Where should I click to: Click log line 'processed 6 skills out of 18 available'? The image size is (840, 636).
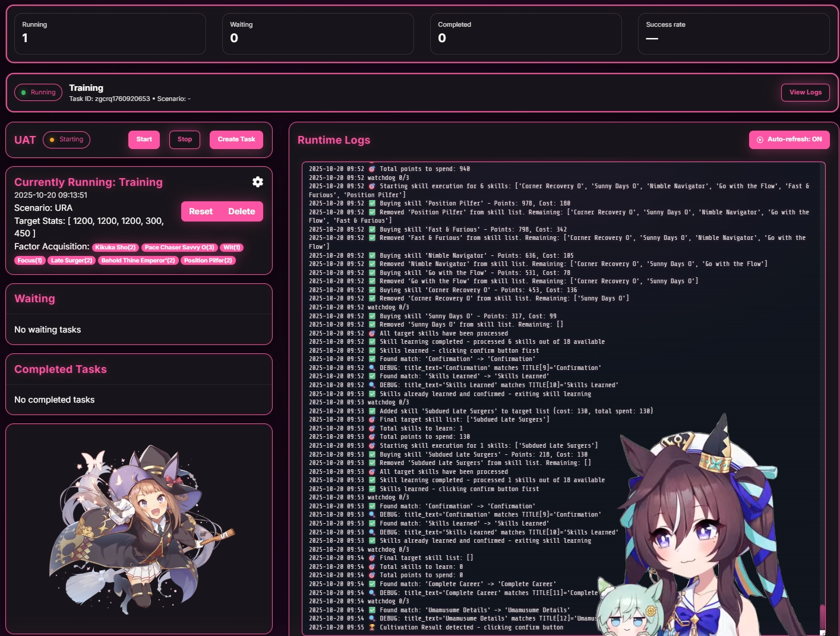point(457,342)
